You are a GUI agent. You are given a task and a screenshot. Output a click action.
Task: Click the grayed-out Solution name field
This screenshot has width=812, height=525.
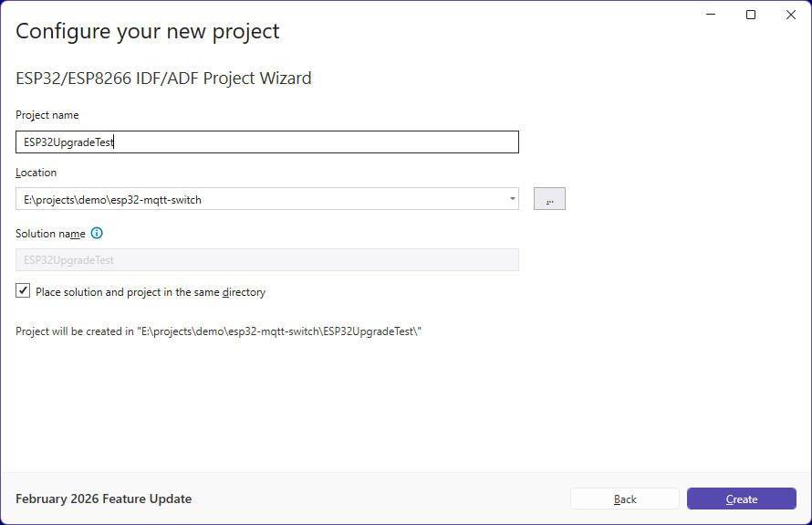[266, 260]
